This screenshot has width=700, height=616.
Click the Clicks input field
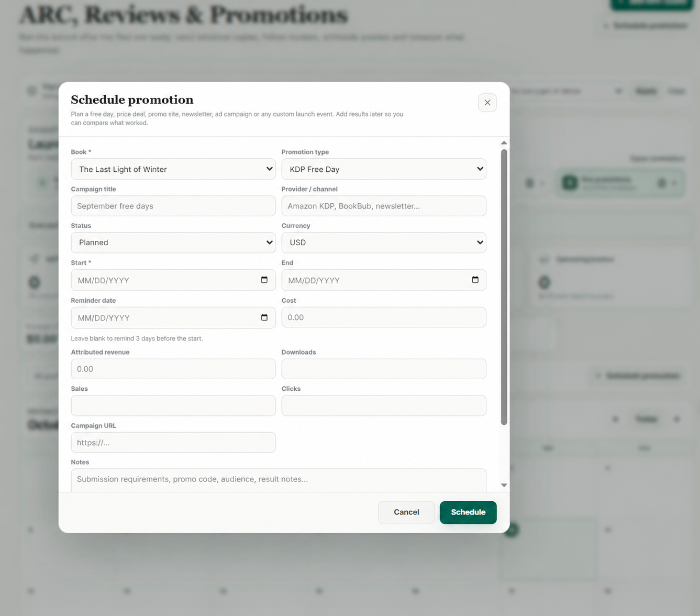384,405
